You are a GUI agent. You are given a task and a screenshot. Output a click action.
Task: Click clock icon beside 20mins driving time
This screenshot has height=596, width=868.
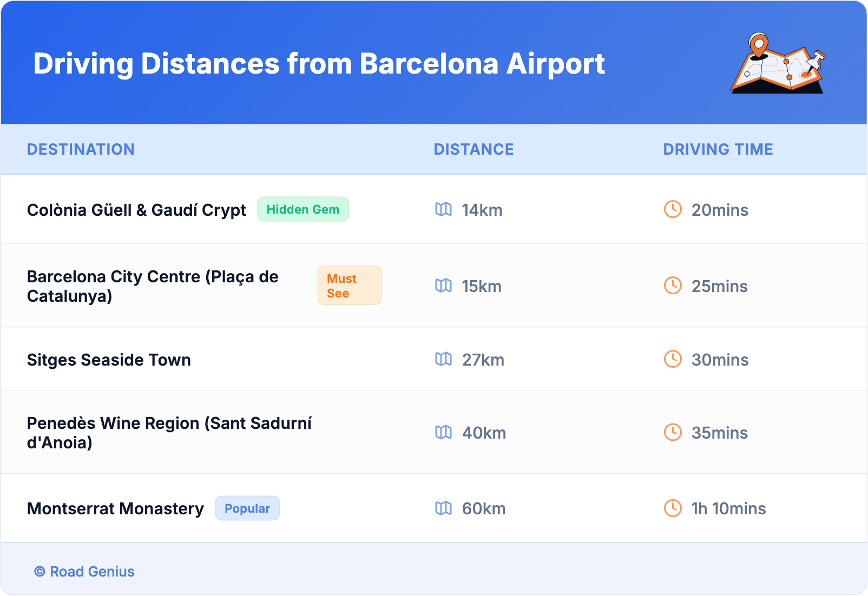pos(673,209)
